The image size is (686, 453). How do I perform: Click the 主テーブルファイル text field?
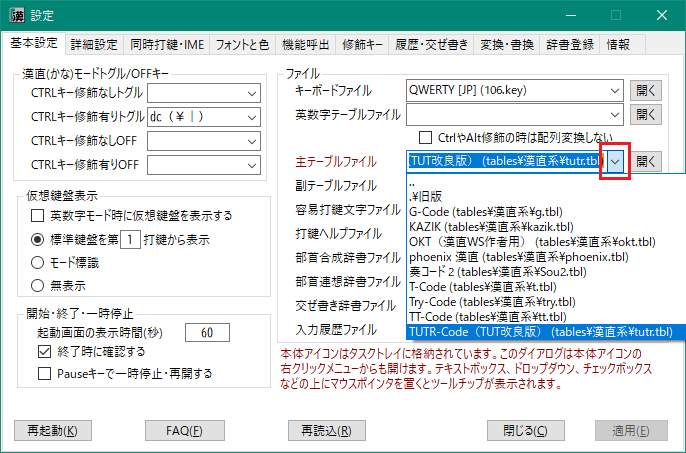point(506,162)
